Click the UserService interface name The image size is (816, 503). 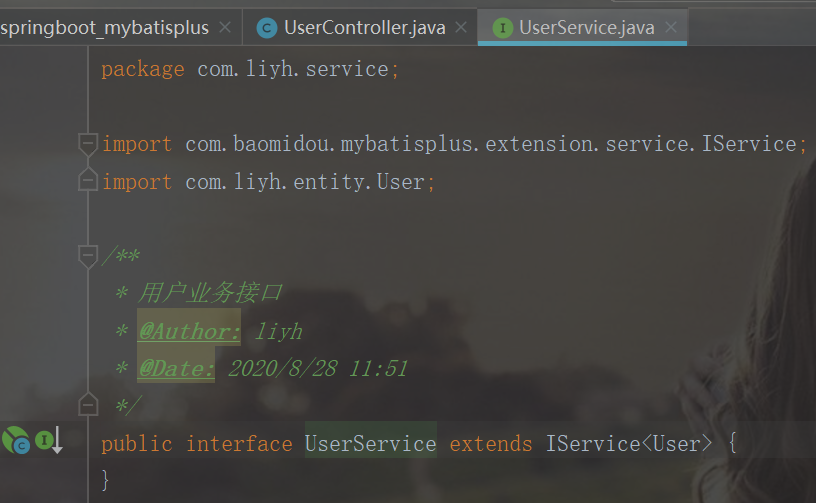[x=371, y=444]
